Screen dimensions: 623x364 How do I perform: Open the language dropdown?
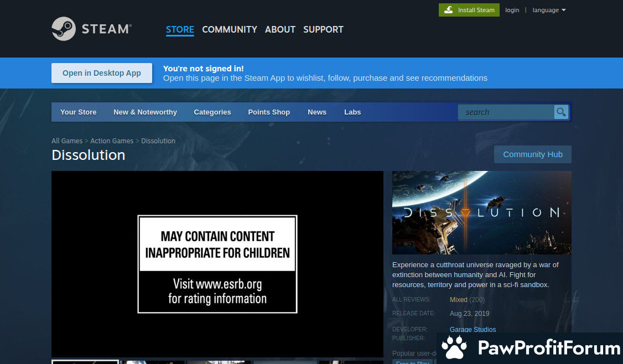549,10
